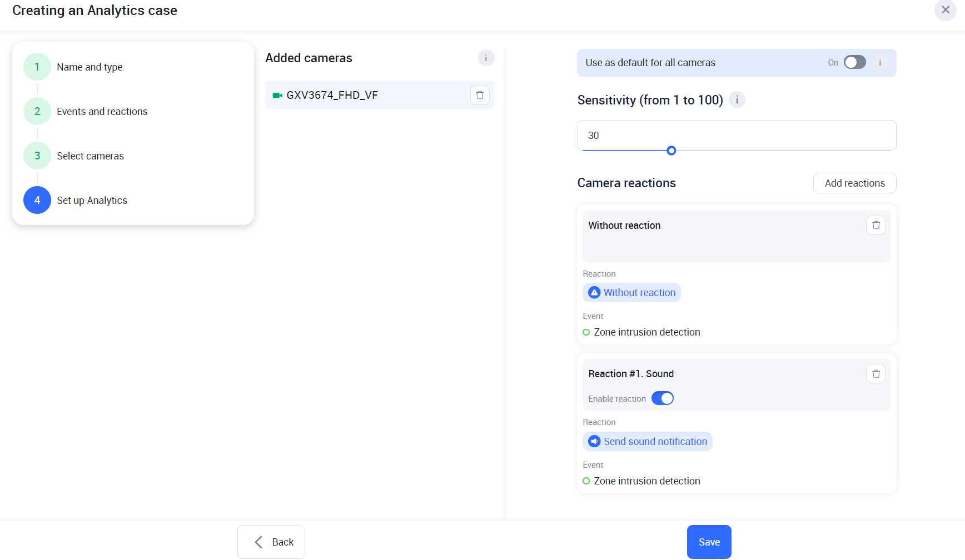965x560 pixels.
Task: Disable the Enable reaction switch
Action: pyautogui.click(x=662, y=398)
